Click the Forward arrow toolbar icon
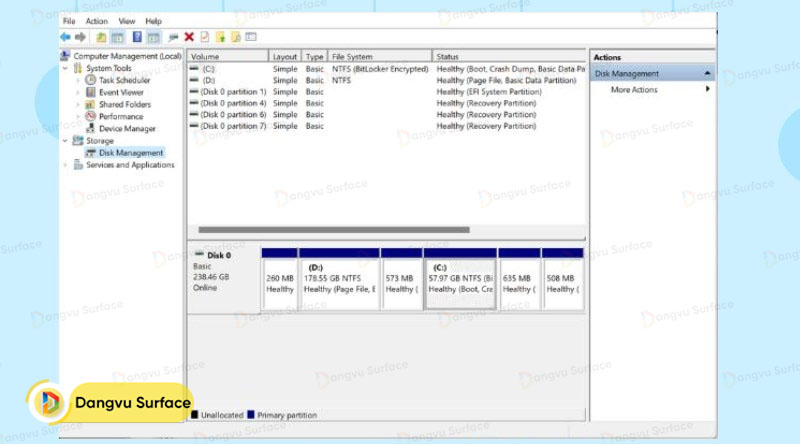800x444 pixels. pos(80,37)
